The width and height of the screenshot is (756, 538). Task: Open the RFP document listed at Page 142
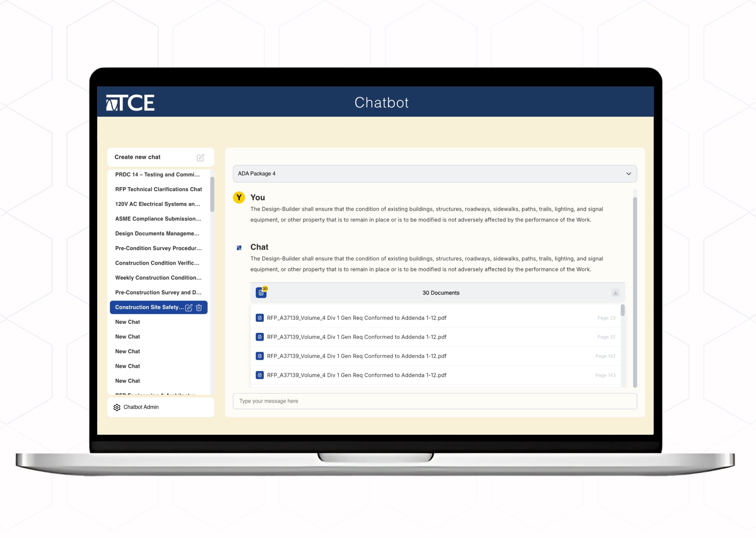click(435, 356)
